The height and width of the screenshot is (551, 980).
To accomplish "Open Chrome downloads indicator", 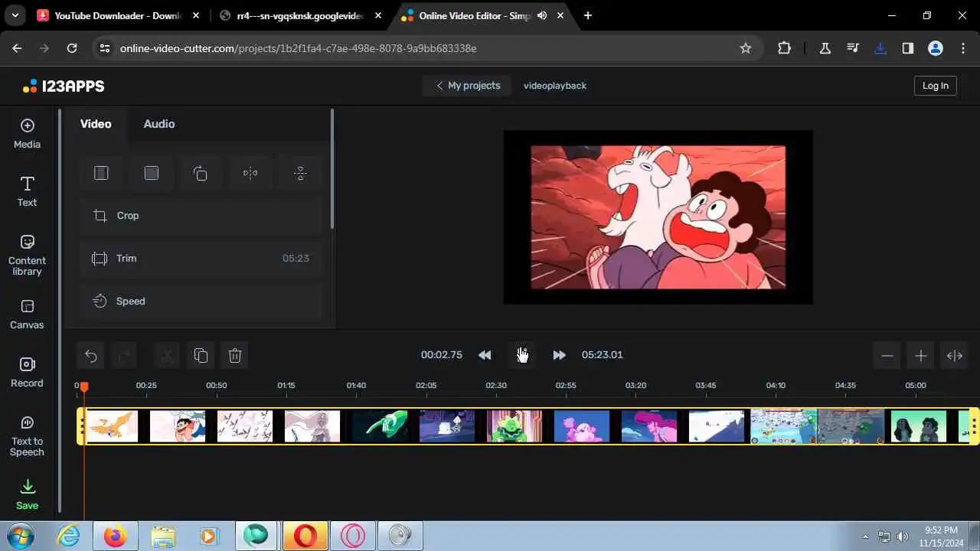I will click(x=880, y=48).
